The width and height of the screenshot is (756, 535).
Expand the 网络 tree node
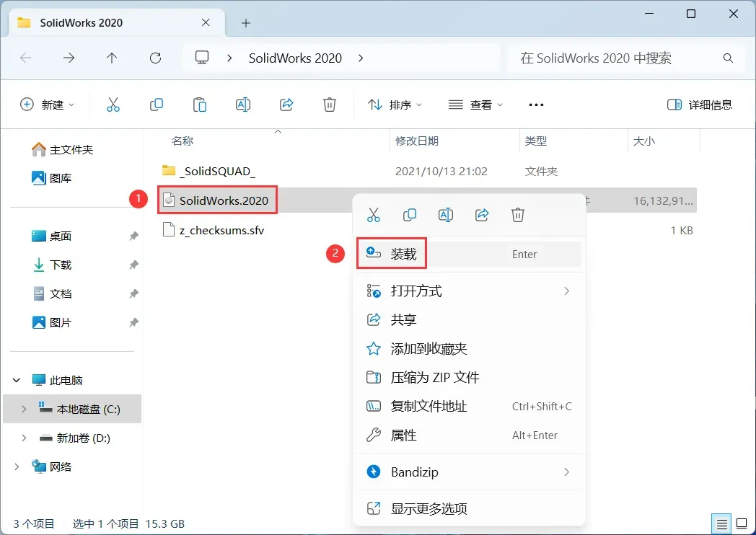[x=17, y=467]
